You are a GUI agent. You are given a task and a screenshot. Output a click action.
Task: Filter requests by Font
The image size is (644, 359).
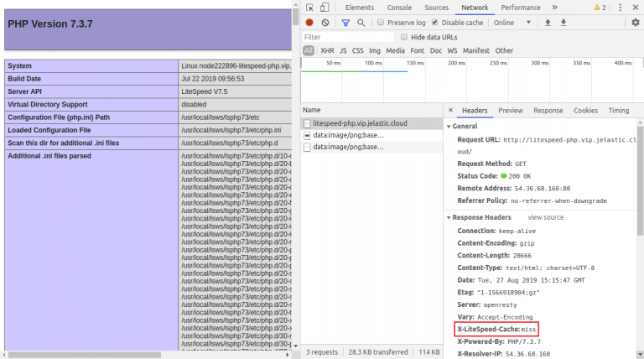point(418,50)
